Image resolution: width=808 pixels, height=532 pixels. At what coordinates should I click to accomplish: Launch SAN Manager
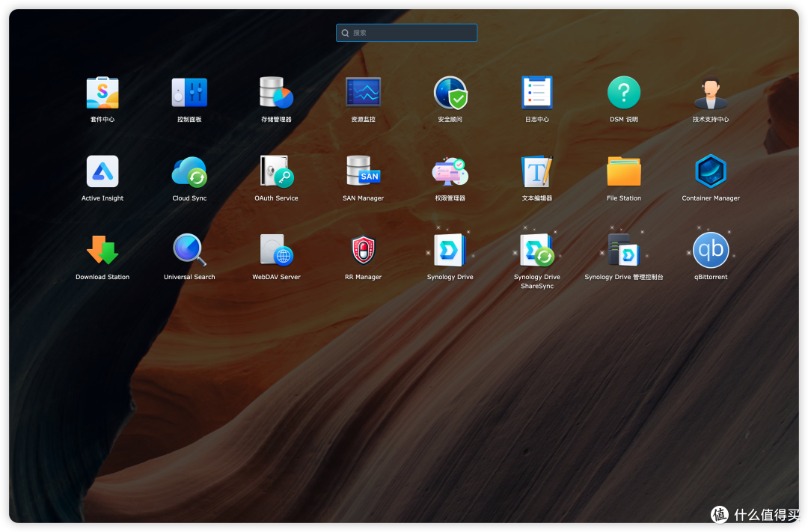tap(364, 171)
